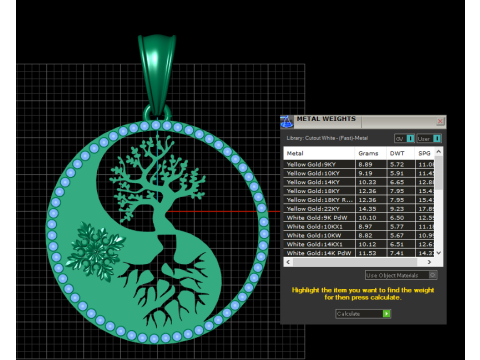Select the White Gold:9K PdW row
The height and width of the screenshot is (360, 480).
coord(359,218)
